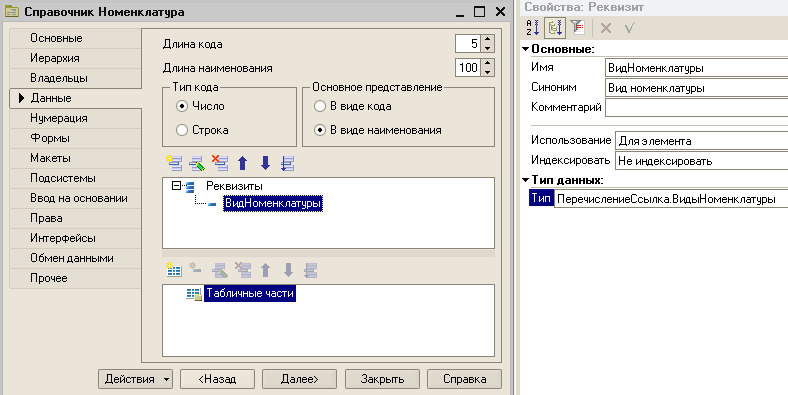Click the greyed edit tabular section icon
The image size is (788, 395).
click(220, 270)
